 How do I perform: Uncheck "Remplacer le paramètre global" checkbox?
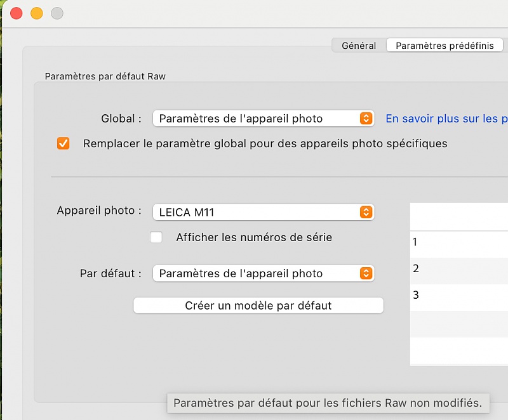point(63,143)
